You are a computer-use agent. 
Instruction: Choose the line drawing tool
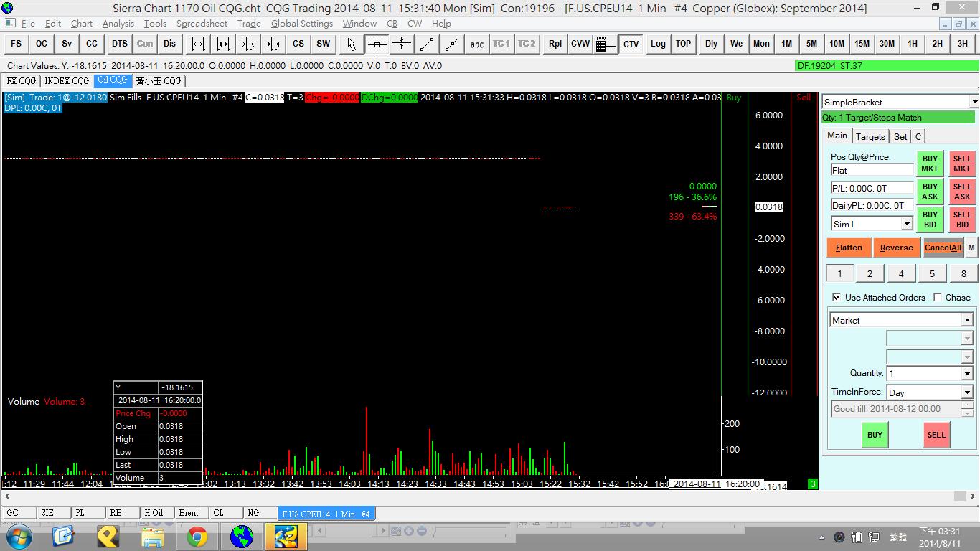(x=427, y=44)
